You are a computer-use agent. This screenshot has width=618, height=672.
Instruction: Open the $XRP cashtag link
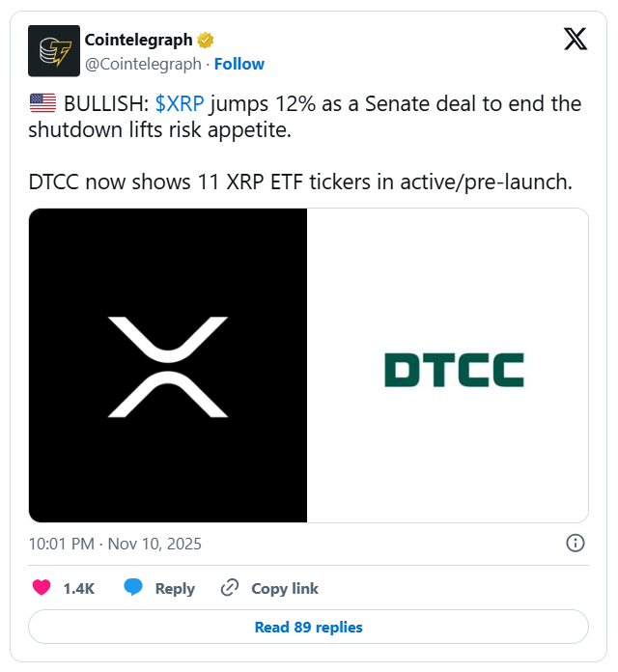point(180,103)
